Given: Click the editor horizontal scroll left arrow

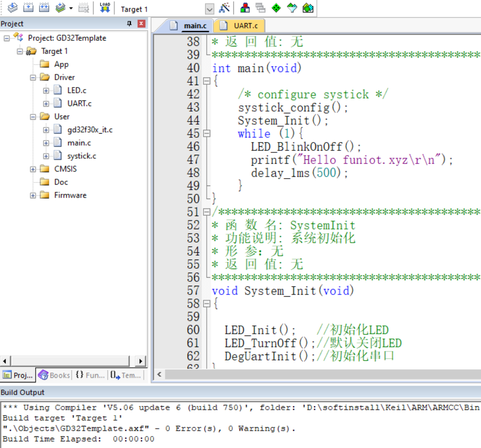Looking at the screenshot, I should (x=159, y=374).
